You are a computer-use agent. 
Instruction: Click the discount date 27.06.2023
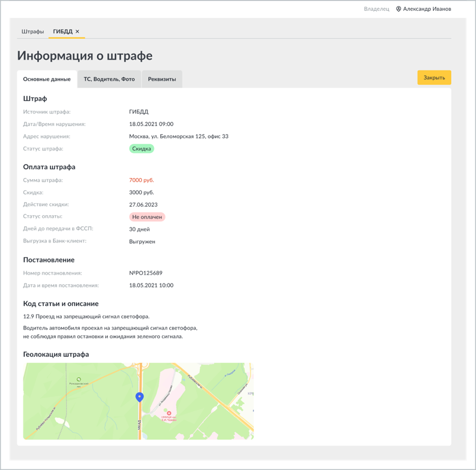[143, 204]
